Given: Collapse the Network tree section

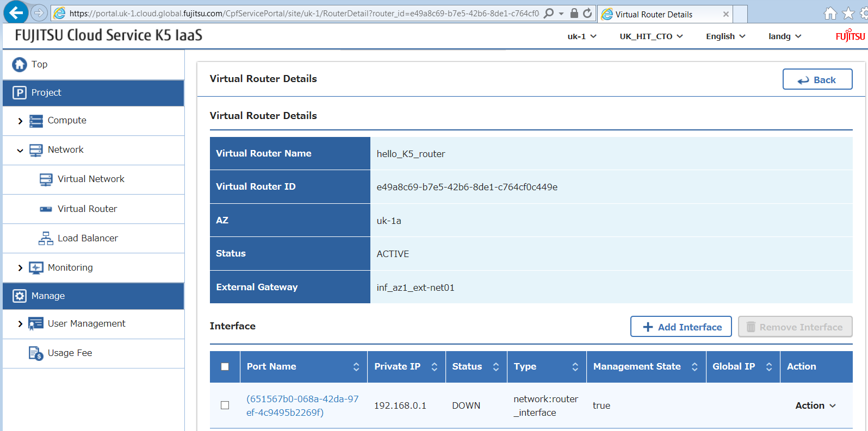Looking at the screenshot, I should [20, 151].
